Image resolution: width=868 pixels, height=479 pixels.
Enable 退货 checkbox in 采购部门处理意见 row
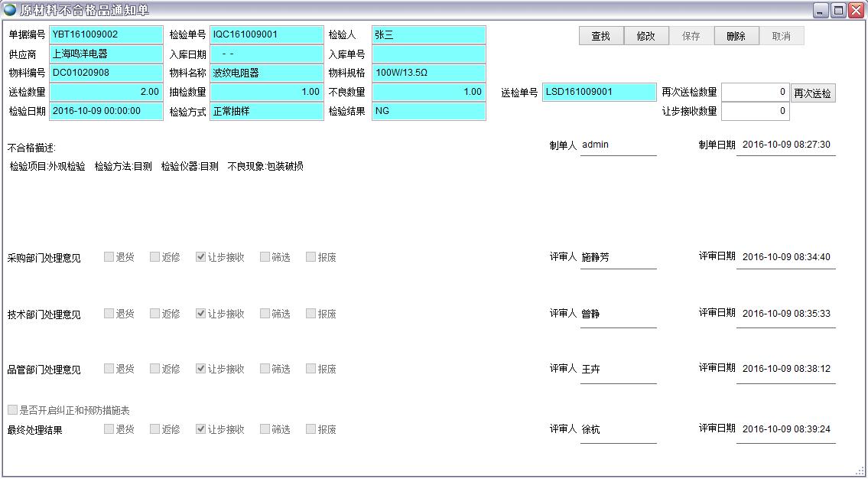(x=108, y=257)
